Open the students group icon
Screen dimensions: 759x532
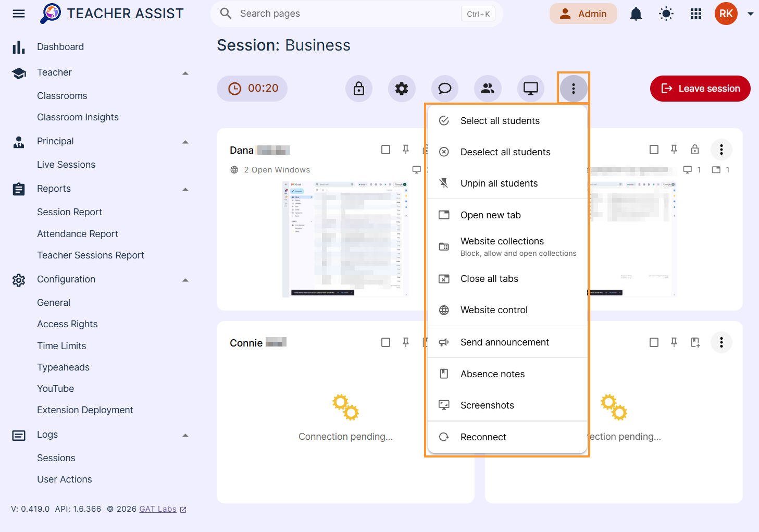point(488,89)
